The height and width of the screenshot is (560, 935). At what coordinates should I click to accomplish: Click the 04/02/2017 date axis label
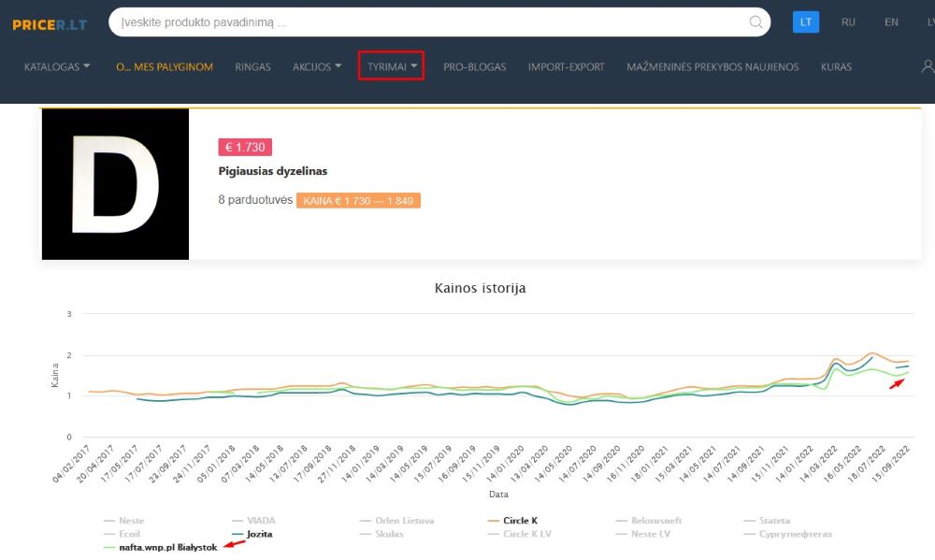point(71,464)
